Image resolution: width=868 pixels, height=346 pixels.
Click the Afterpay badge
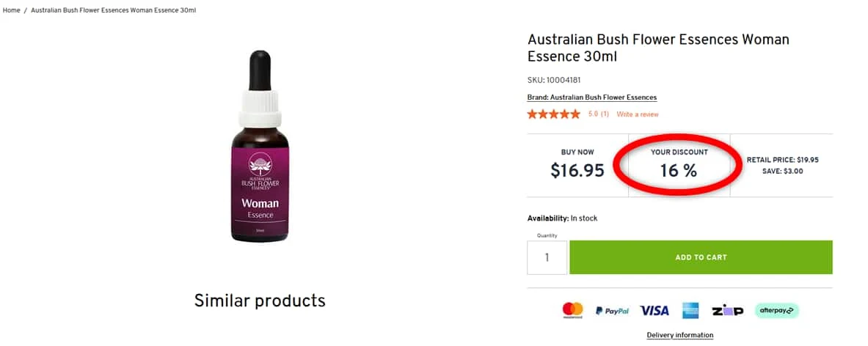777,311
